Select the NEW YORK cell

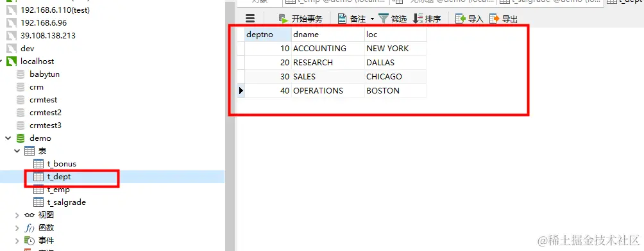(x=396, y=49)
